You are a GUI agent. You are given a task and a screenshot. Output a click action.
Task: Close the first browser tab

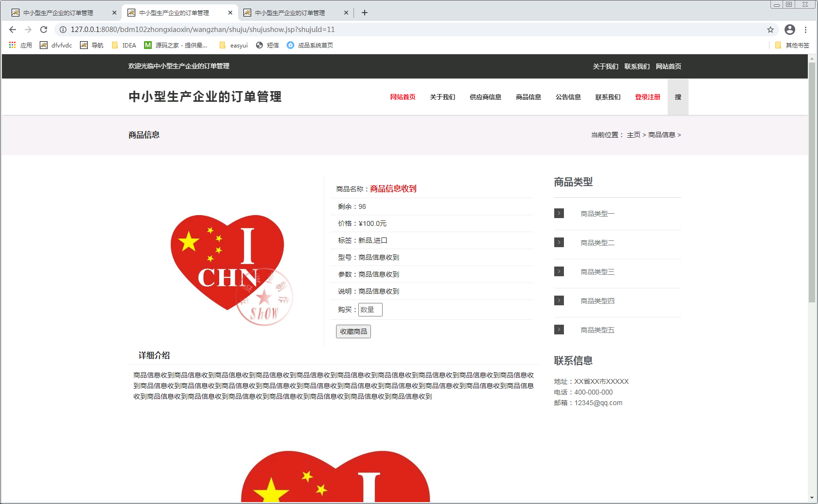(114, 13)
